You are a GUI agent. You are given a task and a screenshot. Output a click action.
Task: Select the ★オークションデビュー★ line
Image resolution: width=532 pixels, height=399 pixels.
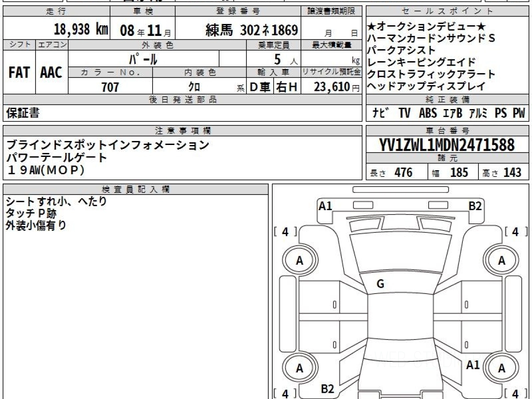427,27
